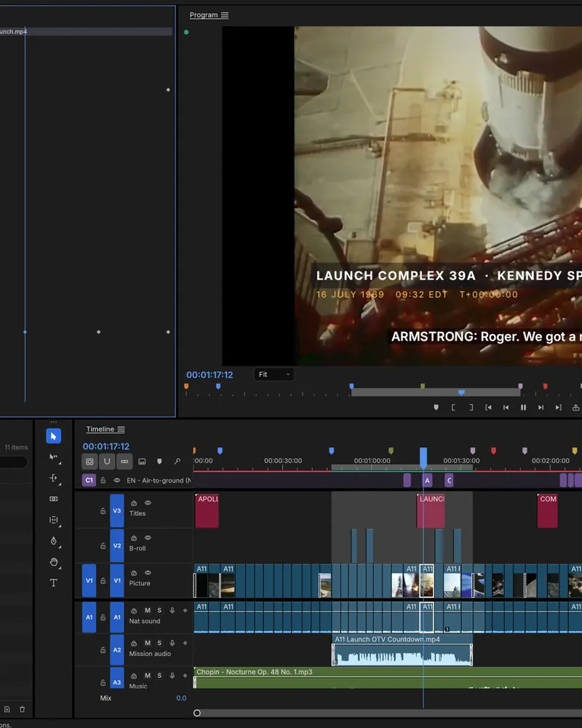Select the APOLL title clip
582x728 pixels.
tap(207, 511)
